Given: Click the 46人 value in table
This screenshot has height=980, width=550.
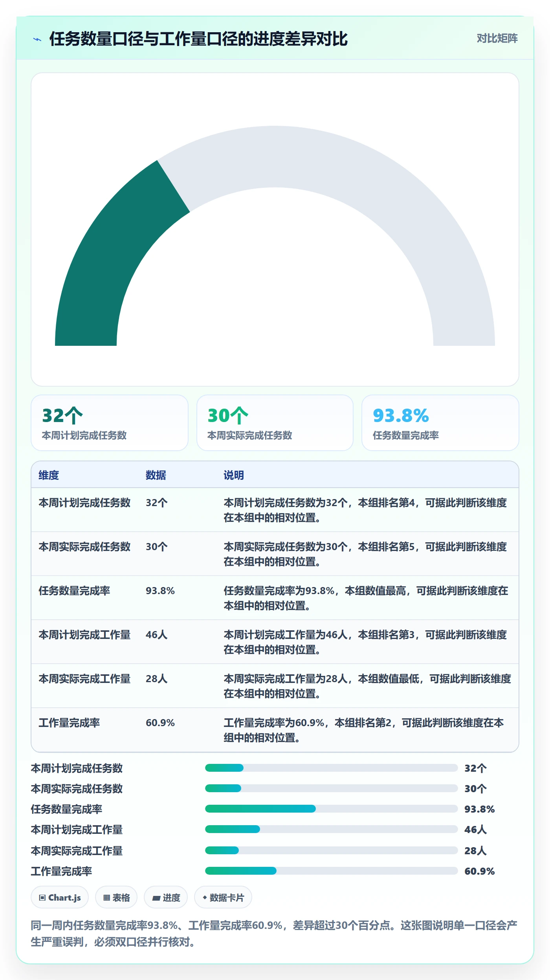Looking at the screenshot, I should [157, 635].
